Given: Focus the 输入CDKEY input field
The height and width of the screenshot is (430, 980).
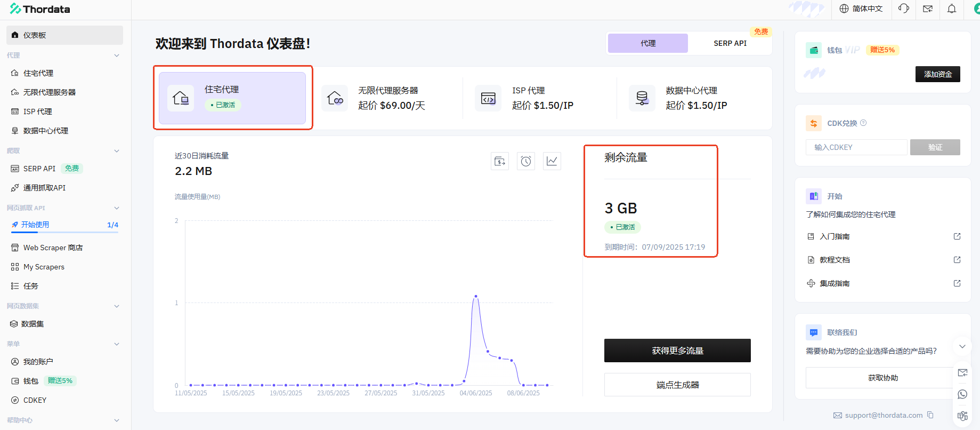Looking at the screenshot, I should tap(856, 147).
